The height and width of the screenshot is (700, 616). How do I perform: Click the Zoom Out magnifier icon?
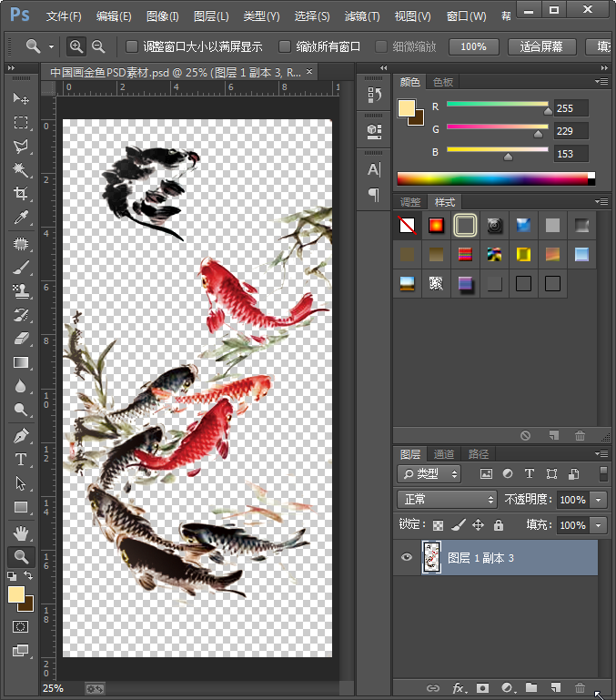[98, 46]
